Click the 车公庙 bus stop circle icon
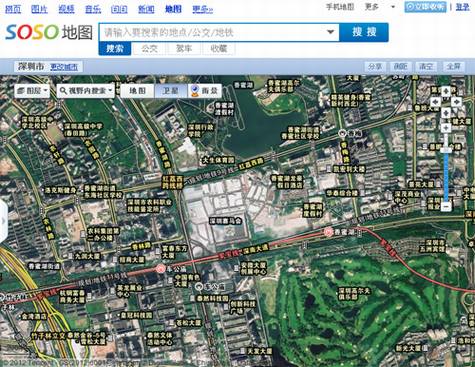 (x=199, y=286)
